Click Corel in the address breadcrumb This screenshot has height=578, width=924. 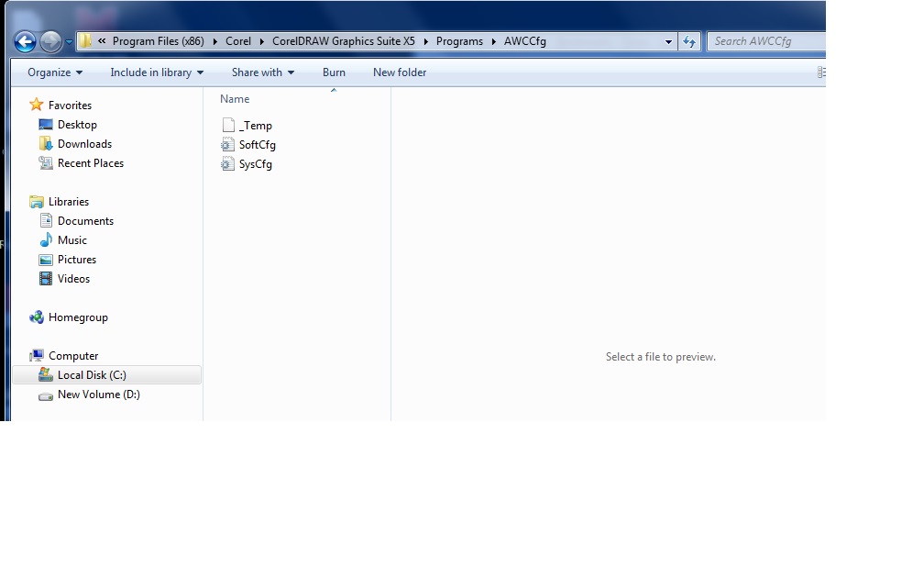coord(238,41)
